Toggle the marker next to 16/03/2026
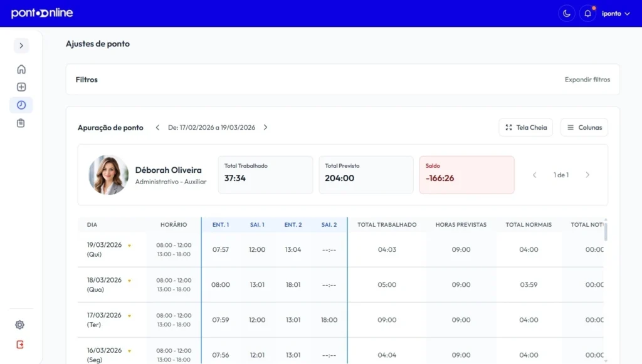The height and width of the screenshot is (364, 642). [x=129, y=351]
